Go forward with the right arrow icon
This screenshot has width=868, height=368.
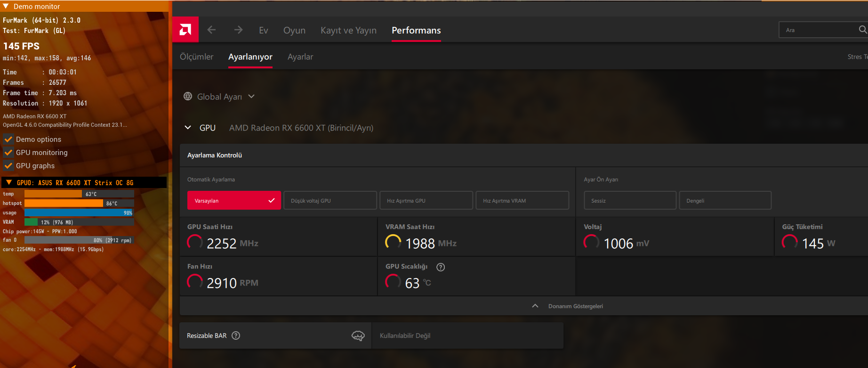pyautogui.click(x=239, y=30)
